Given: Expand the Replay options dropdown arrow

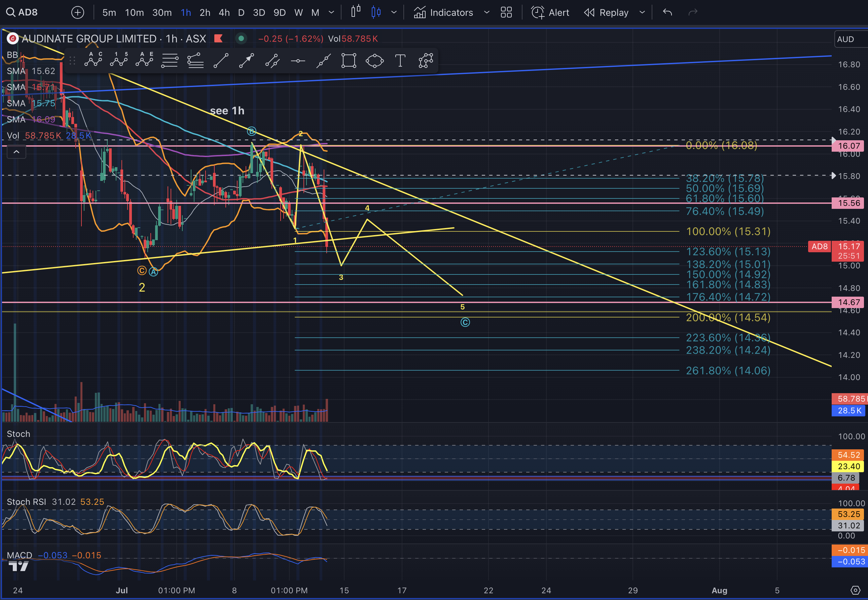Looking at the screenshot, I should pyautogui.click(x=642, y=12).
